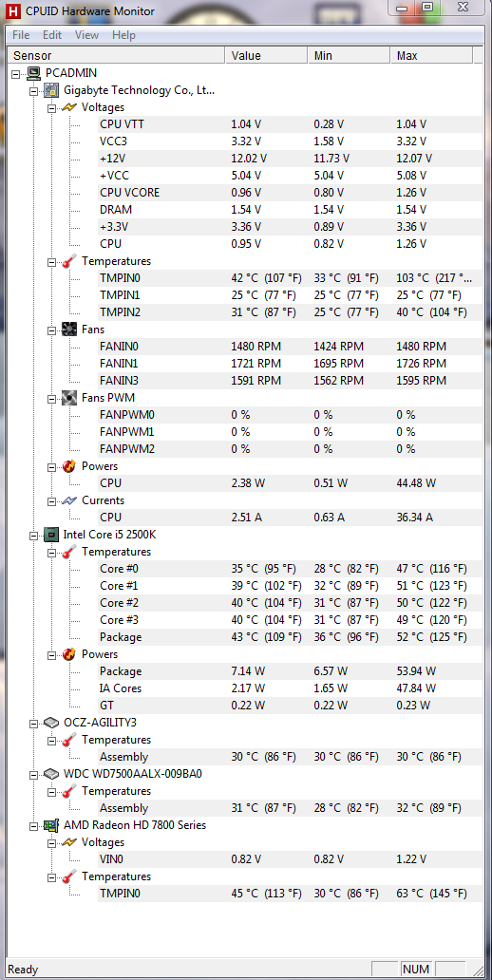Click the WDC WD7500AALX hard drive icon
The height and width of the screenshot is (980, 492).
pyautogui.click(x=50, y=774)
